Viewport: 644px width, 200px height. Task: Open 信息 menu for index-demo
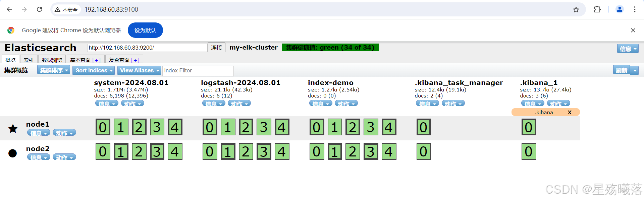321,104
